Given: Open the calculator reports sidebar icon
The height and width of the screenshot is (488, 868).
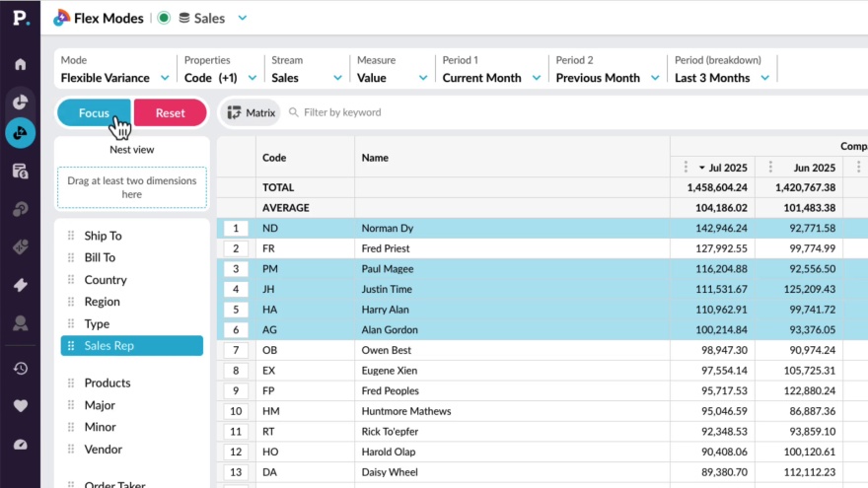Looking at the screenshot, I should (21, 172).
